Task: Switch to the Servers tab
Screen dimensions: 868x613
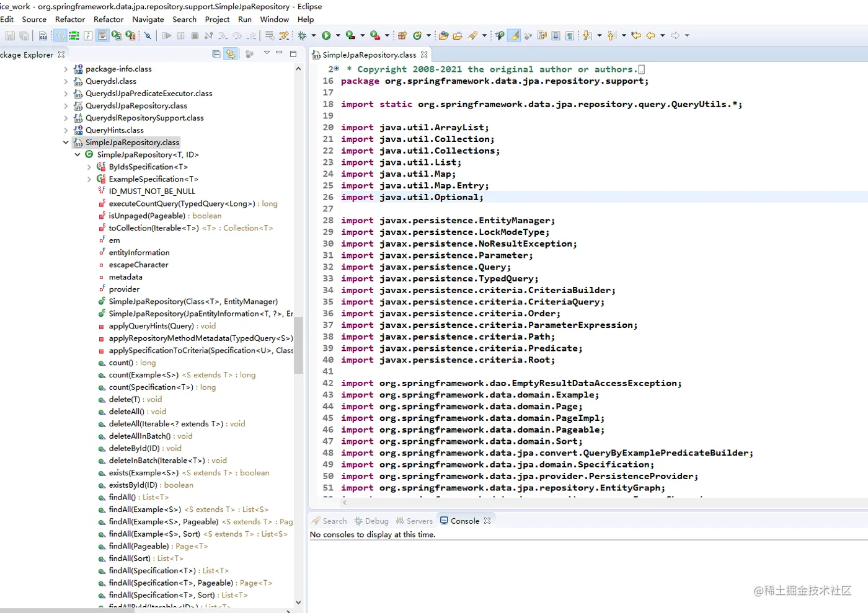Action: pyautogui.click(x=414, y=521)
